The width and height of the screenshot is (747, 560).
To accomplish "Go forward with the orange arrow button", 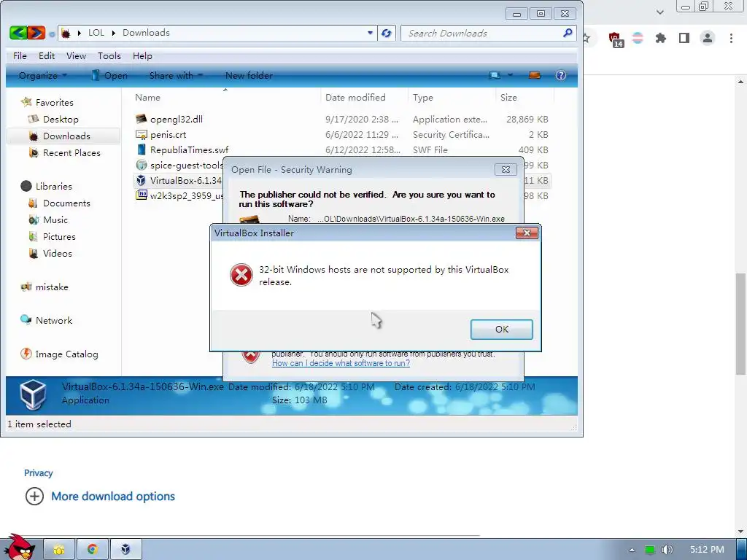I will 36,33.
